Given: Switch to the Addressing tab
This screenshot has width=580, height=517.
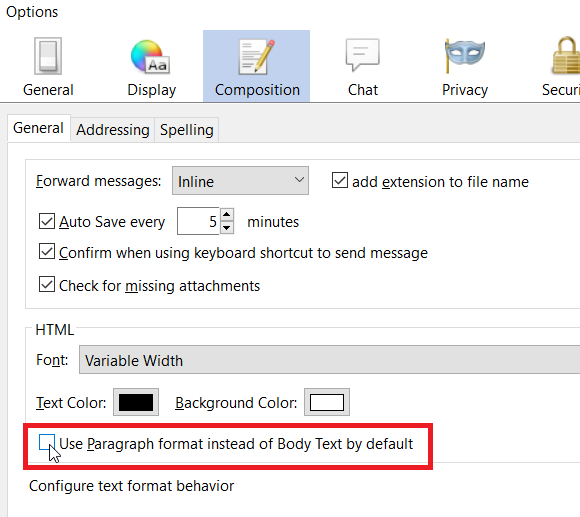Looking at the screenshot, I should tap(113, 130).
